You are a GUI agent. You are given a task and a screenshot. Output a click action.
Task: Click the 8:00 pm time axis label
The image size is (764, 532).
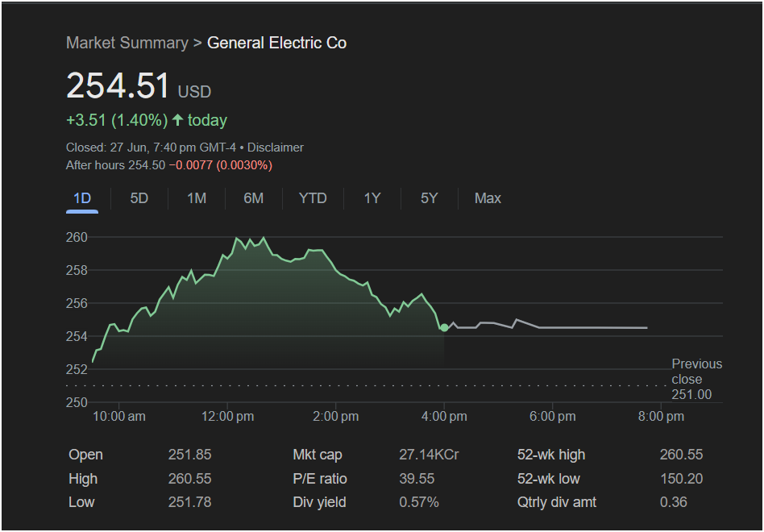pyautogui.click(x=661, y=417)
